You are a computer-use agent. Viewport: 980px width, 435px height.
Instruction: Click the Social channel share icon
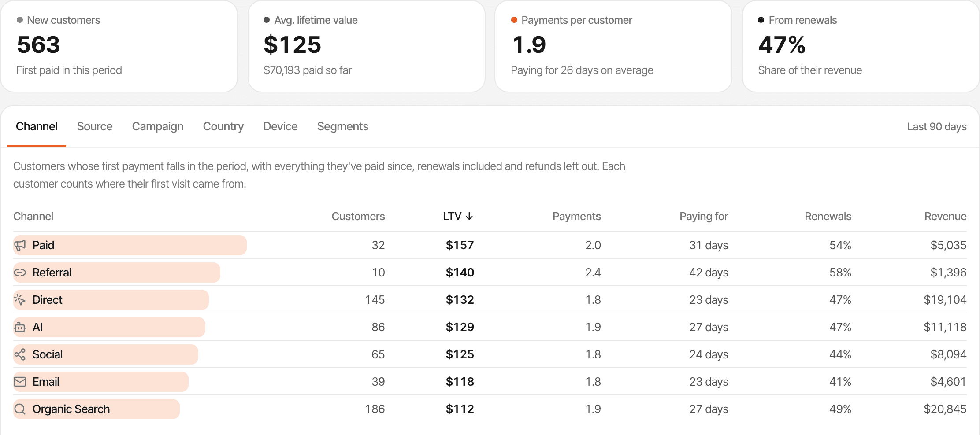point(20,354)
